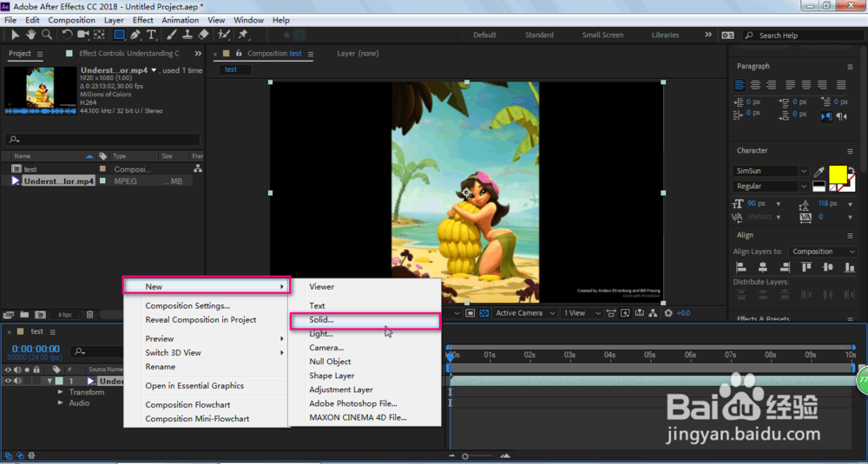Switch to the Effect Controls tab
868x464 pixels.
129,54
